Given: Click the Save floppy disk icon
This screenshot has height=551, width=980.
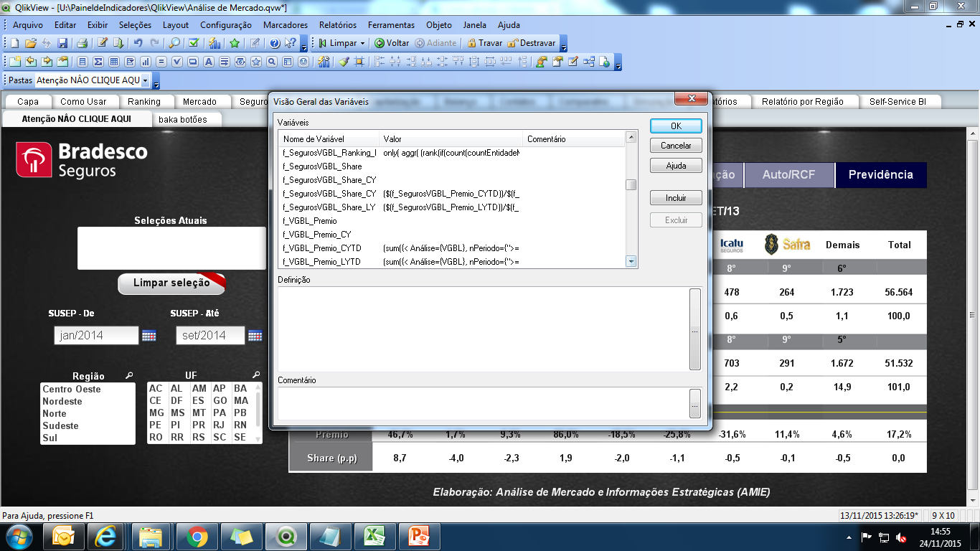Looking at the screenshot, I should (x=62, y=43).
